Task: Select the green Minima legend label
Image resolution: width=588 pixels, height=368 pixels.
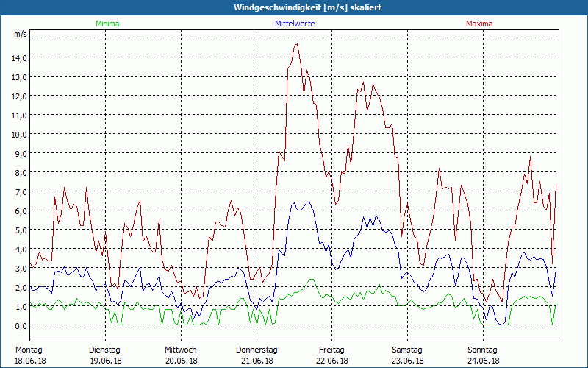Action: pyautogui.click(x=107, y=24)
